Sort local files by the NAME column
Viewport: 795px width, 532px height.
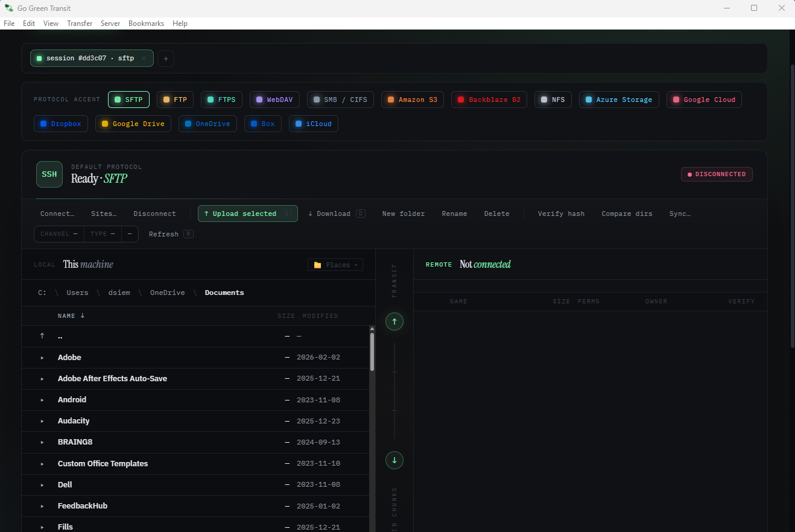click(x=71, y=315)
